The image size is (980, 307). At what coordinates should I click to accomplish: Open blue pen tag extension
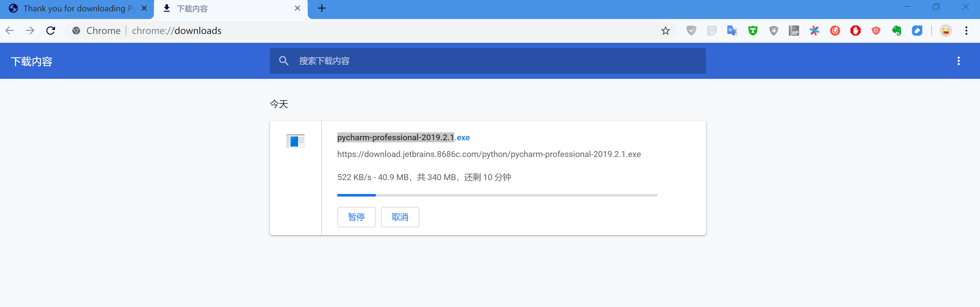917,31
